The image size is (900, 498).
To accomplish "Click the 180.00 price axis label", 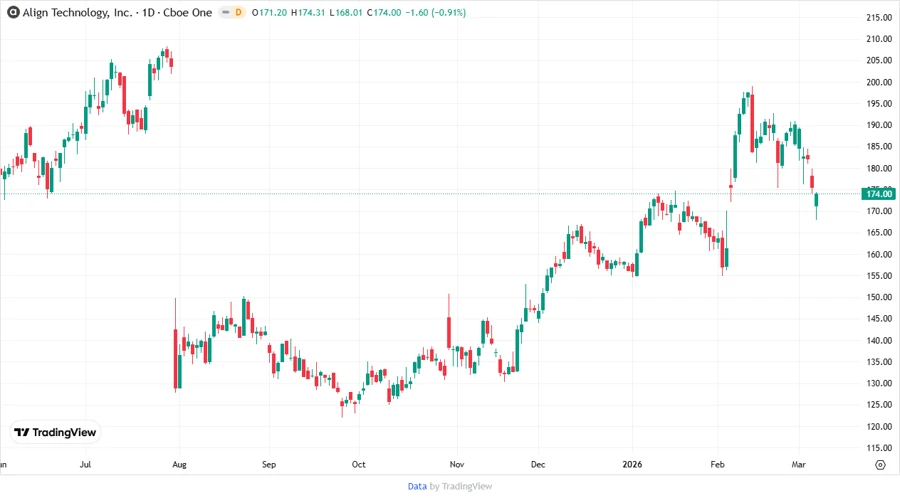I will coord(879,168).
